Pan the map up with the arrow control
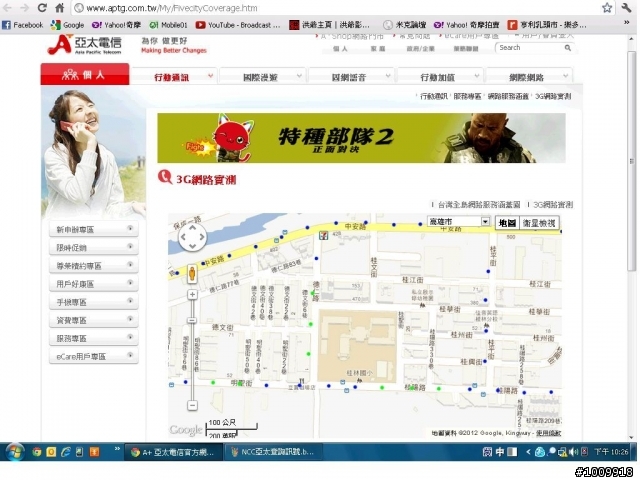The height and width of the screenshot is (480, 640). pyautogui.click(x=192, y=228)
